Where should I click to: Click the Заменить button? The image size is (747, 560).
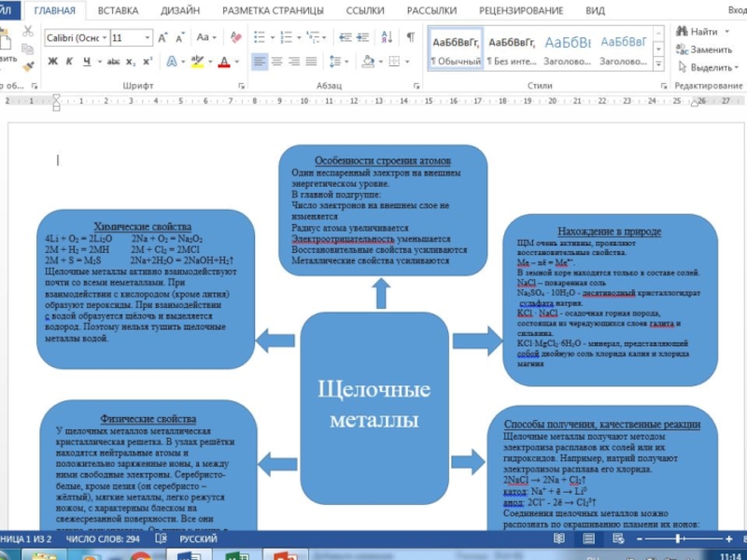coord(704,49)
